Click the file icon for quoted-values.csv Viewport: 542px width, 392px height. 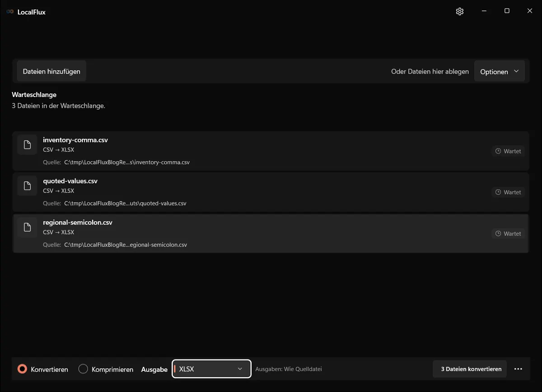(x=27, y=186)
